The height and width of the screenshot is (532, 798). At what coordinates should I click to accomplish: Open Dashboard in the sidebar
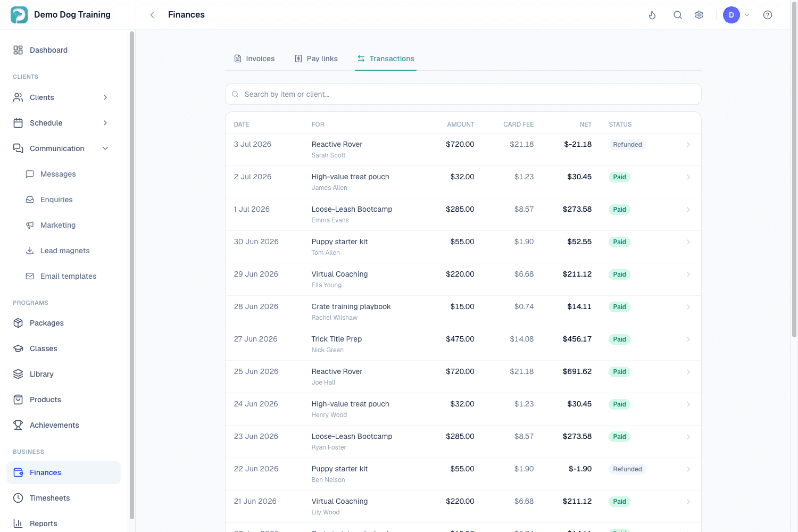click(x=64, y=50)
